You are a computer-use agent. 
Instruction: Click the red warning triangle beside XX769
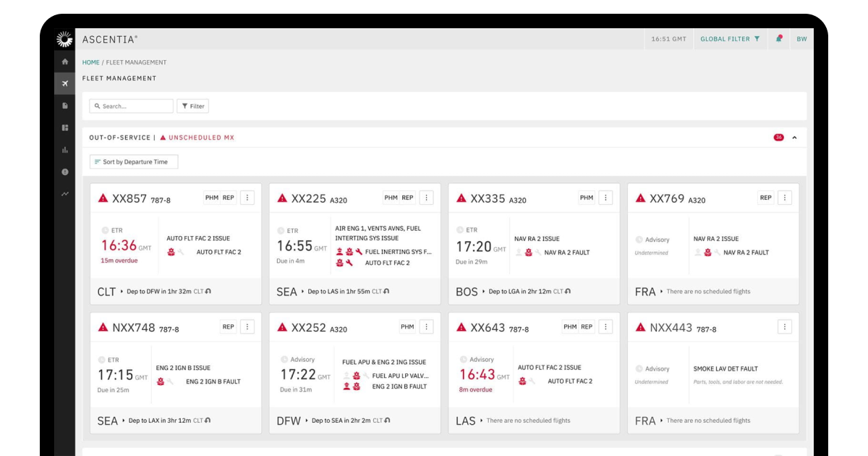(640, 198)
